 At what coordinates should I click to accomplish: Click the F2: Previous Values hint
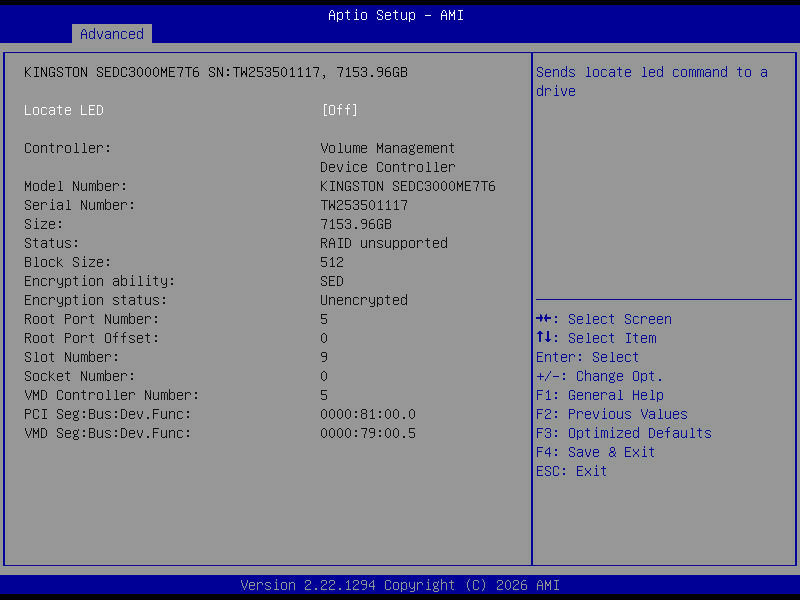tap(612, 414)
